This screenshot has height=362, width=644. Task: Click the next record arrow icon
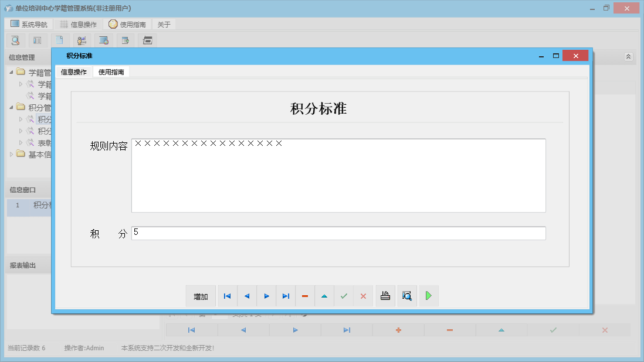pyautogui.click(x=266, y=296)
